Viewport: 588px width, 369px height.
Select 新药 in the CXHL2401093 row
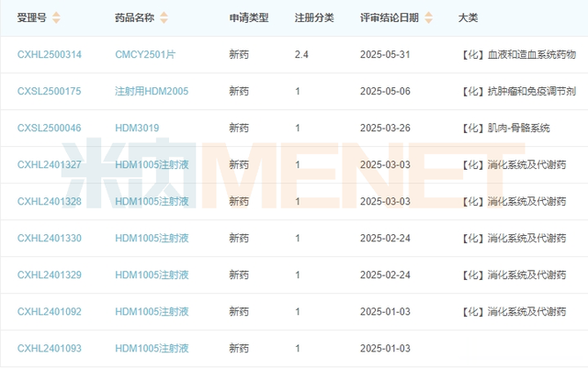[x=239, y=349]
